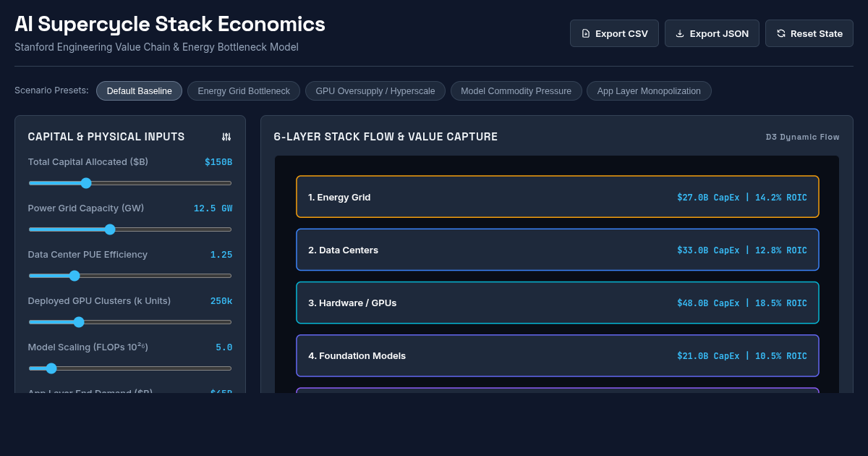Select the GPU Oversupply / Hyperscale preset
The width and height of the screenshot is (868, 456).
[x=375, y=91]
